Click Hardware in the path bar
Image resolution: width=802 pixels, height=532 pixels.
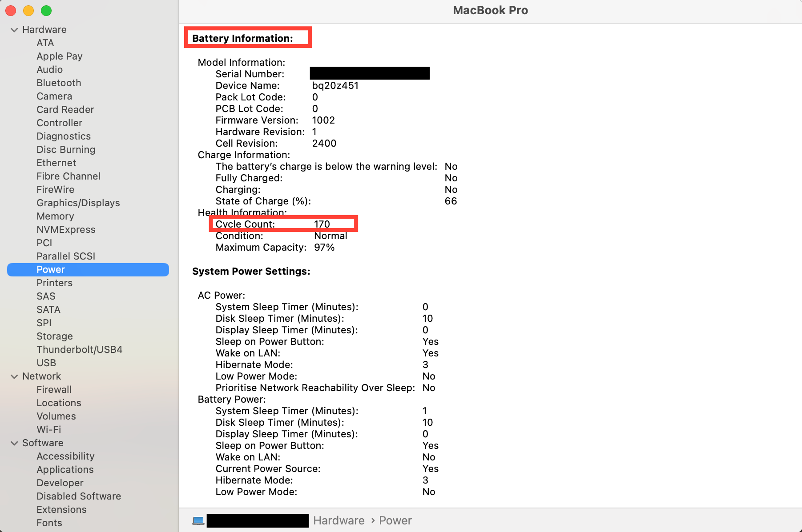pos(339,520)
